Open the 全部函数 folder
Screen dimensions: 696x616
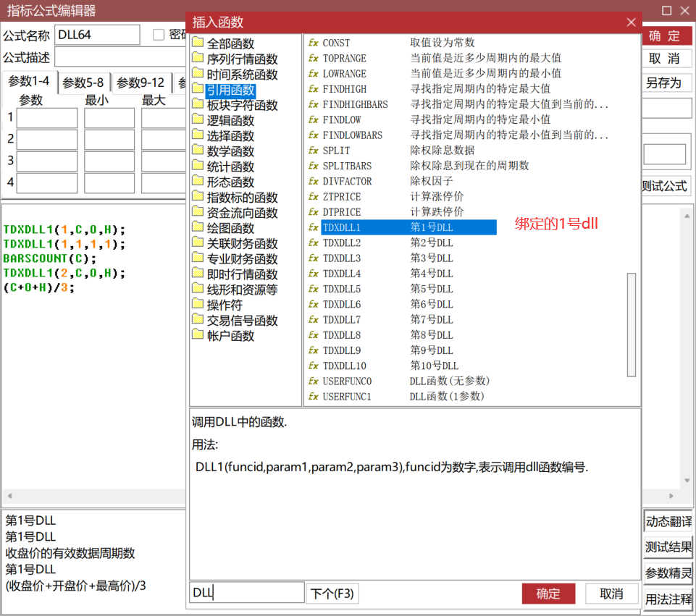click(x=224, y=43)
